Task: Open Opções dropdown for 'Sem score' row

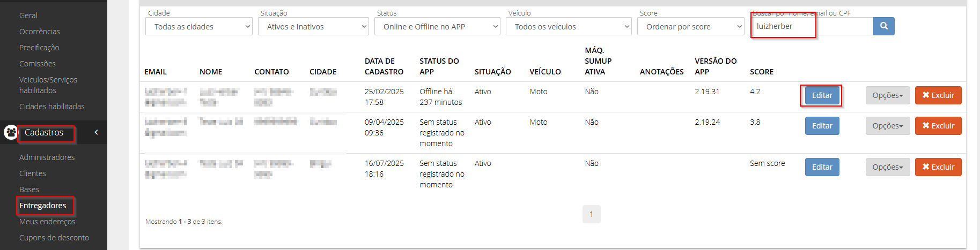Action: pos(888,167)
